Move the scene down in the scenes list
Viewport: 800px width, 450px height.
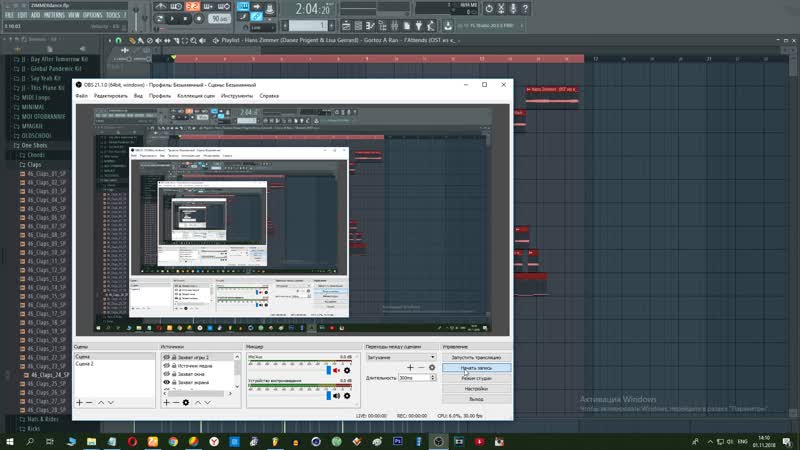pyautogui.click(x=111, y=403)
